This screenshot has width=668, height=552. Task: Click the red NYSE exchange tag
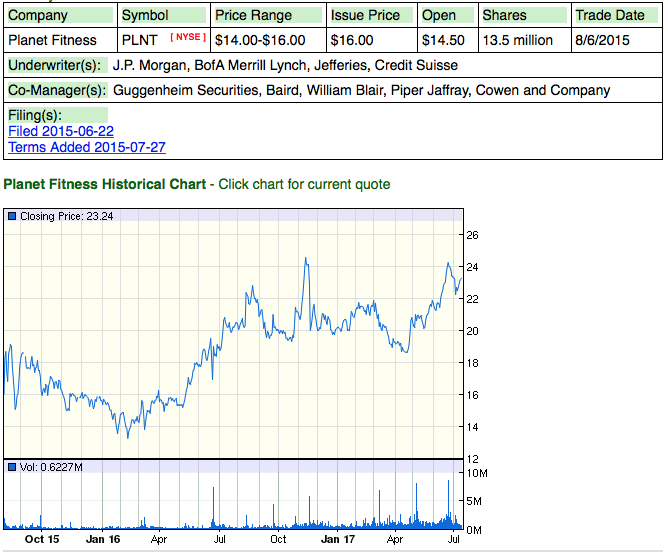(188, 37)
